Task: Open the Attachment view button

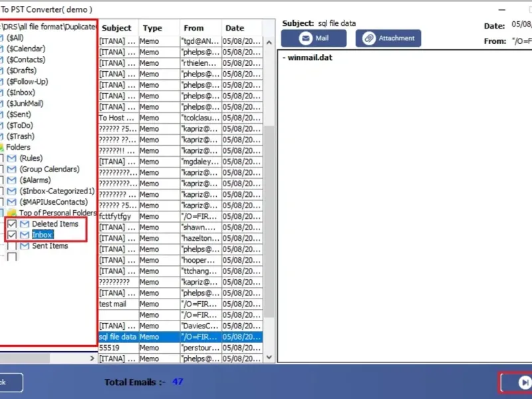Action: pos(388,39)
